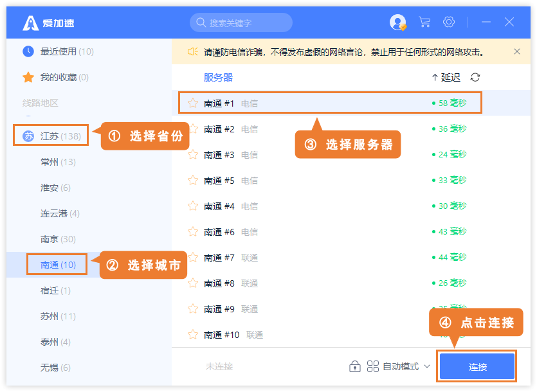Select city 南通 (10)
Image resolution: width=537 pixels, height=392 pixels.
coord(58,265)
